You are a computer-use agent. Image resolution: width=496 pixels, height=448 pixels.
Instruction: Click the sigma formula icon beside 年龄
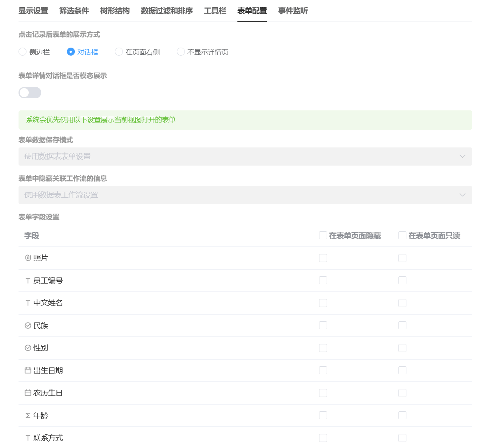[28, 415]
